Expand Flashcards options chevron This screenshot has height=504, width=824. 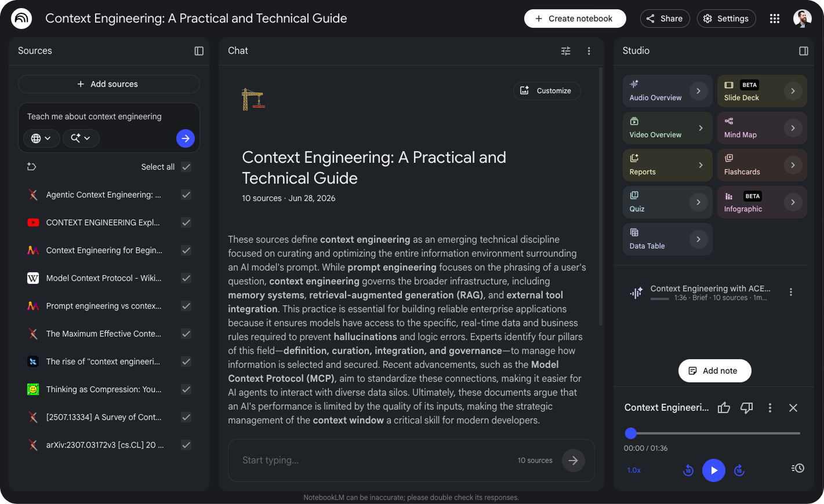coord(793,165)
